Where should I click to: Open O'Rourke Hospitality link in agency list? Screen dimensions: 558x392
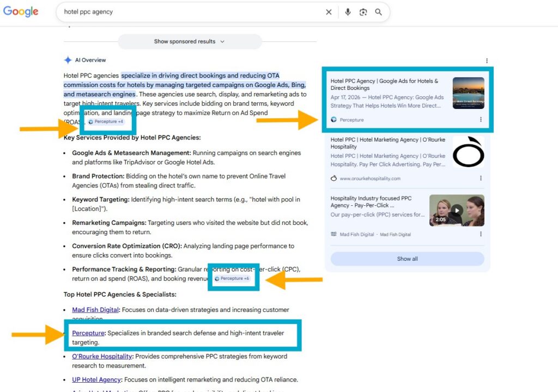(x=102, y=357)
